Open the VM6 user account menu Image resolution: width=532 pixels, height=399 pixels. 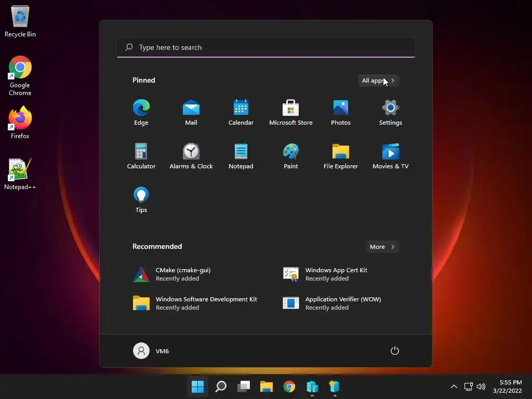[151, 351]
